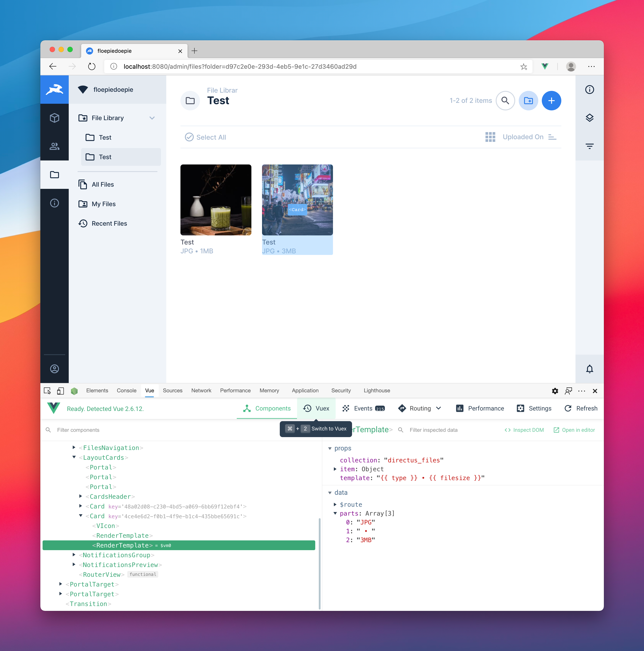Expand the FilesNavigation component node
Screen dimensions: 644x651
point(74,448)
